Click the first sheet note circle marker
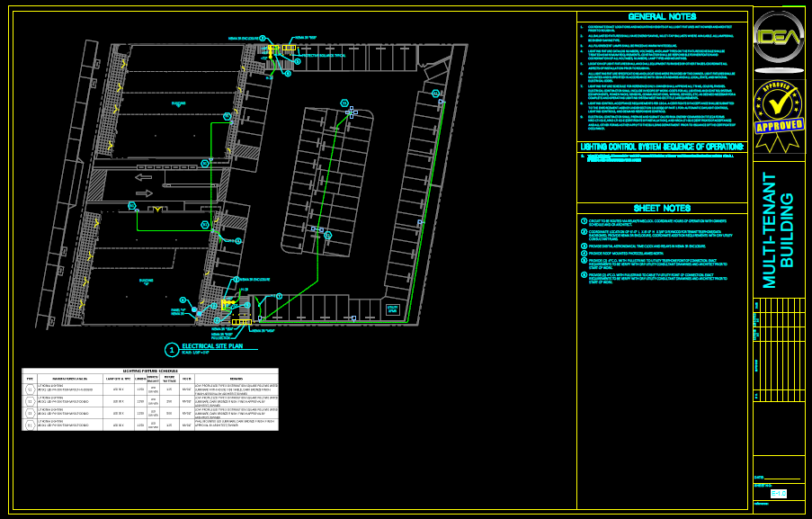The width and height of the screenshot is (812, 519). point(584,220)
